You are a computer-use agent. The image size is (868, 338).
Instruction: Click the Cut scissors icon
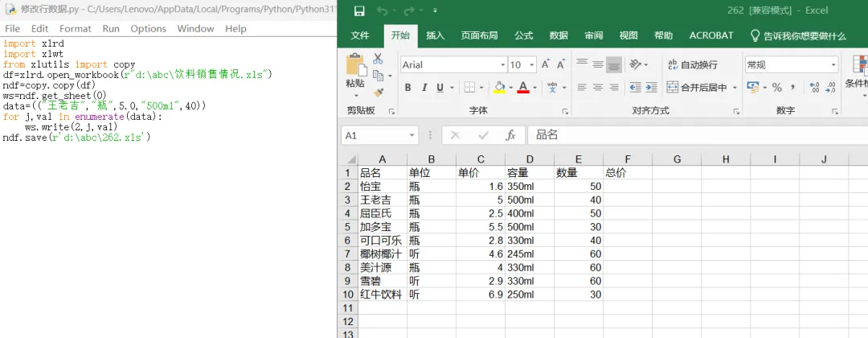tap(378, 59)
